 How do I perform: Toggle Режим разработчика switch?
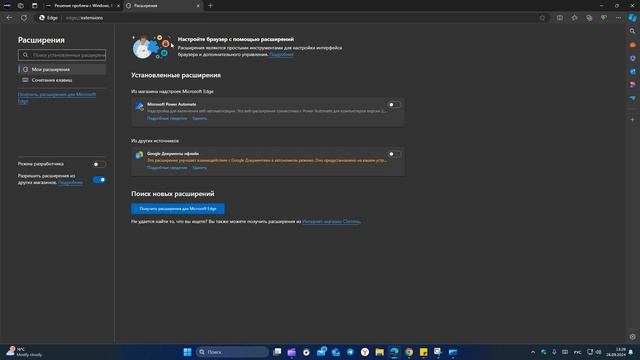[x=99, y=164]
